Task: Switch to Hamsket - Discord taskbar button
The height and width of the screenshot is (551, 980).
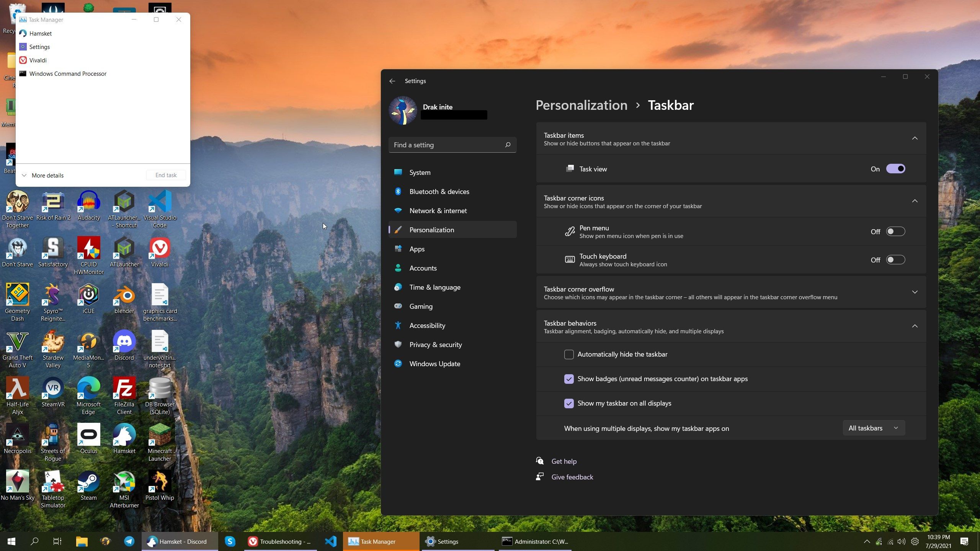Action: point(180,541)
